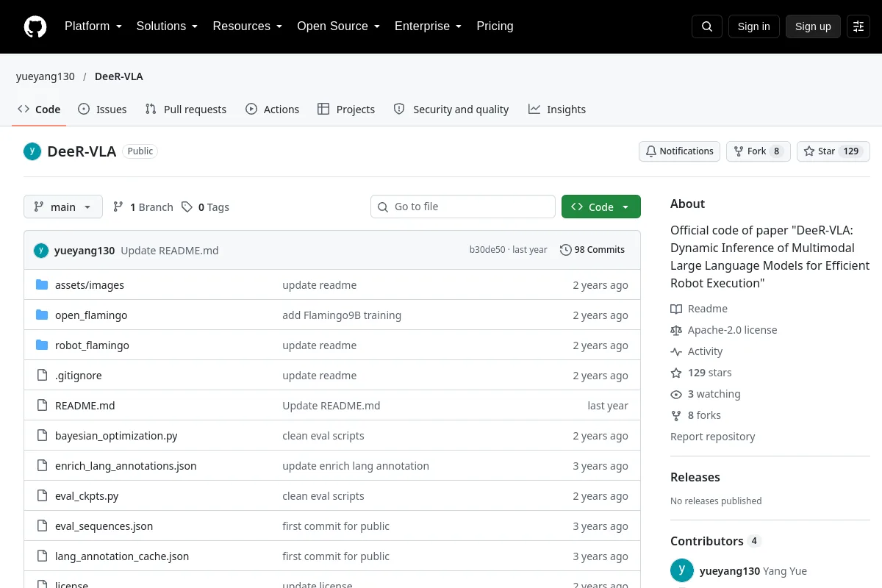Image resolution: width=882 pixels, height=588 pixels.
Task: Click the Sign up button
Action: (813, 26)
